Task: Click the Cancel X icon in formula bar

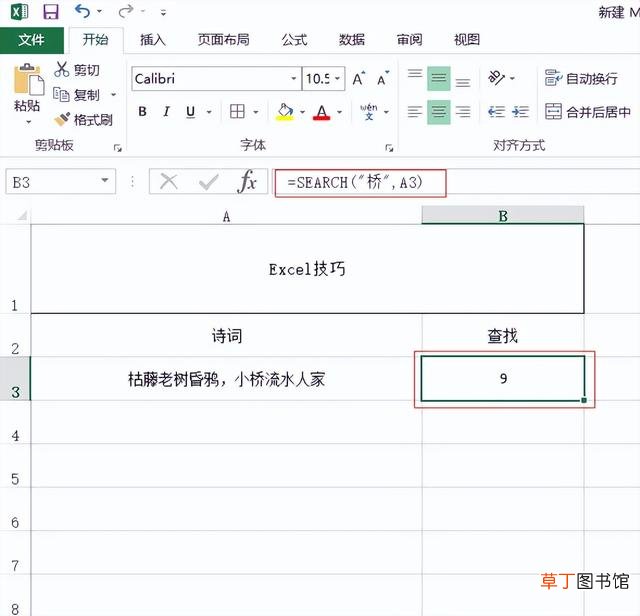Action: pyautogui.click(x=169, y=181)
